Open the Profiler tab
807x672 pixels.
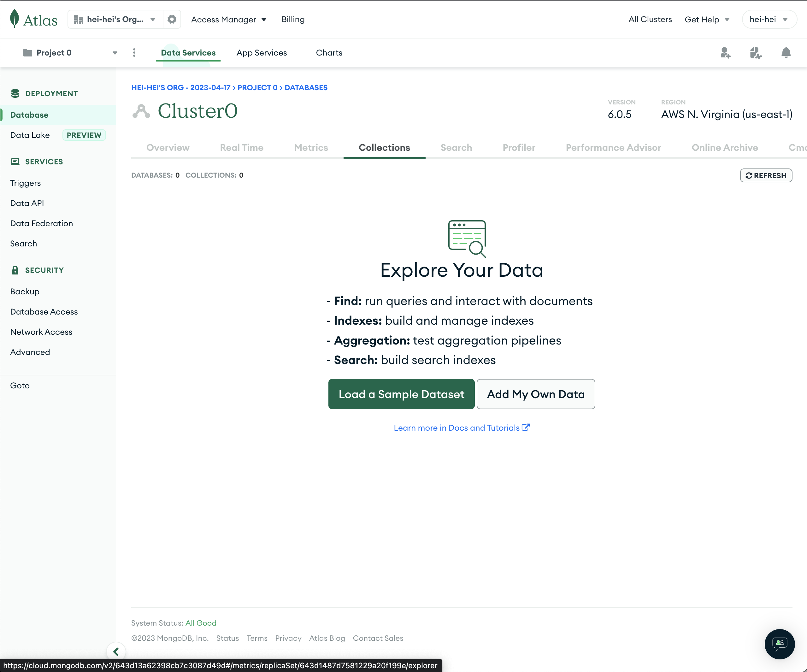(x=519, y=148)
